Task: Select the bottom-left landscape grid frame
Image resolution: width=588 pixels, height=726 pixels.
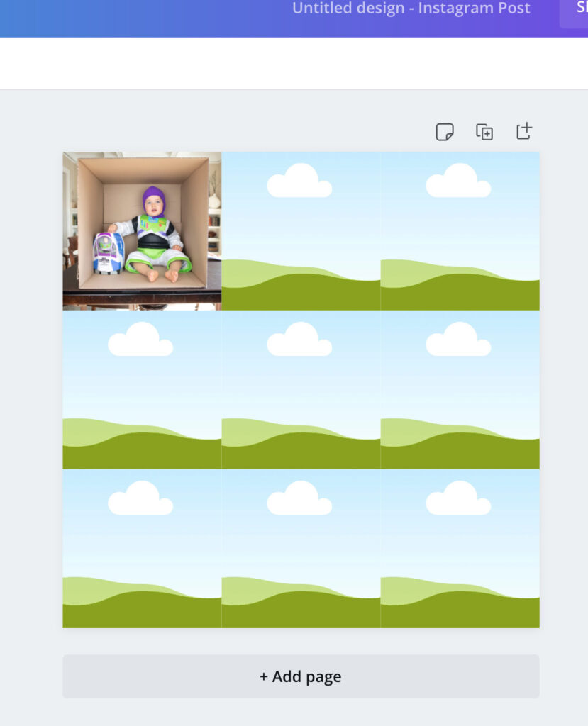Action: (x=143, y=549)
